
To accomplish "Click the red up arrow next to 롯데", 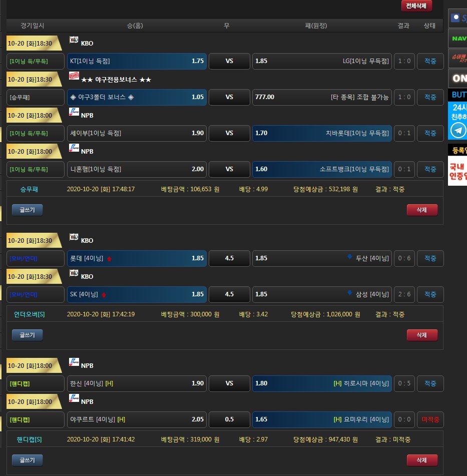I will [x=109, y=259].
